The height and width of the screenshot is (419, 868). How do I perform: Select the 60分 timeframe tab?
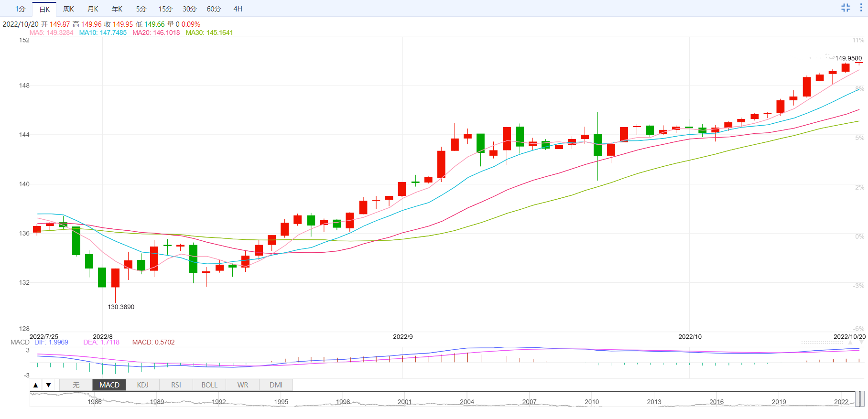pyautogui.click(x=214, y=9)
